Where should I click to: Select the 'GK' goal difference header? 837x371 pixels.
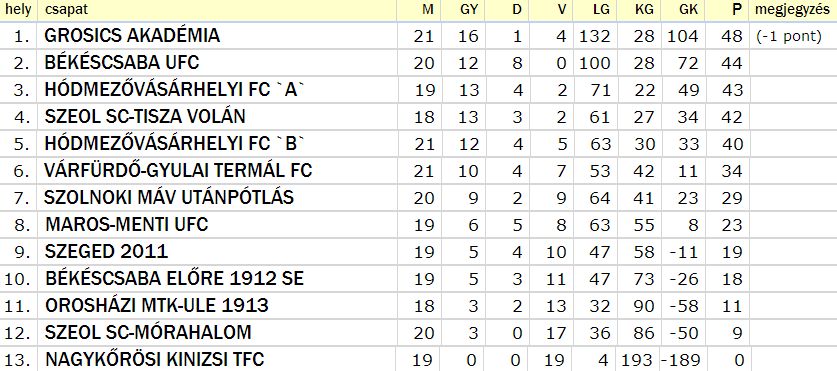(x=689, y=10)
